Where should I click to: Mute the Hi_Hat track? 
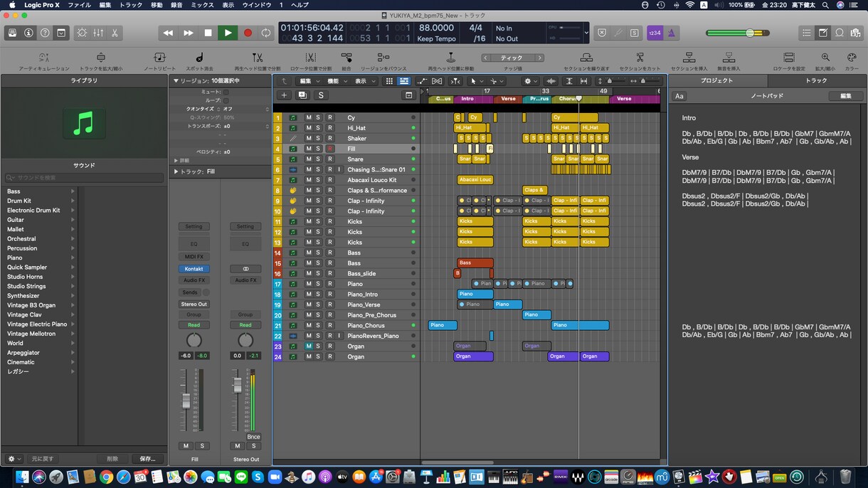309,128
